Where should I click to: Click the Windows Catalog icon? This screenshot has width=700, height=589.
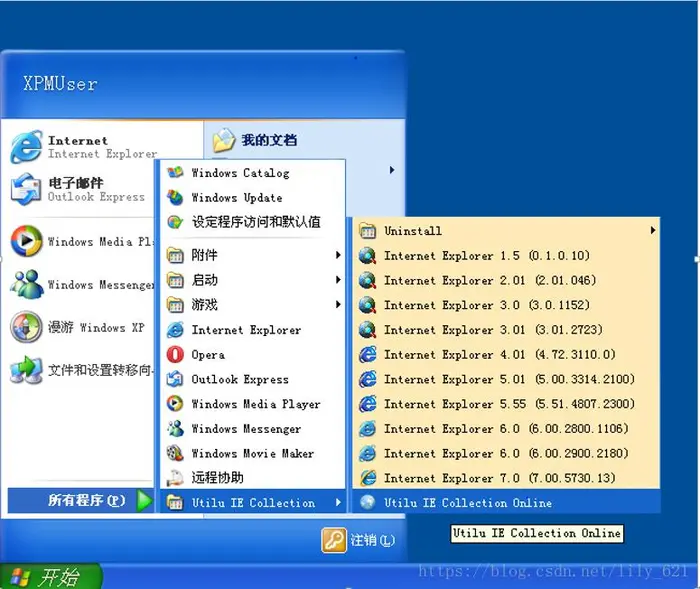(x=175, y=172)
